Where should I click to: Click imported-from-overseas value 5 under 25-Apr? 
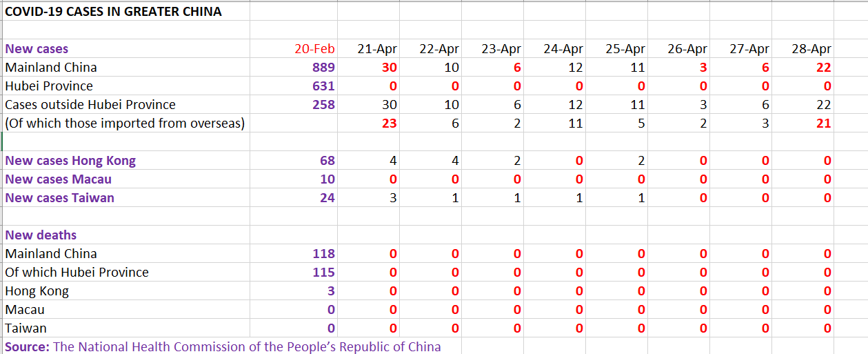click(641, 124)
